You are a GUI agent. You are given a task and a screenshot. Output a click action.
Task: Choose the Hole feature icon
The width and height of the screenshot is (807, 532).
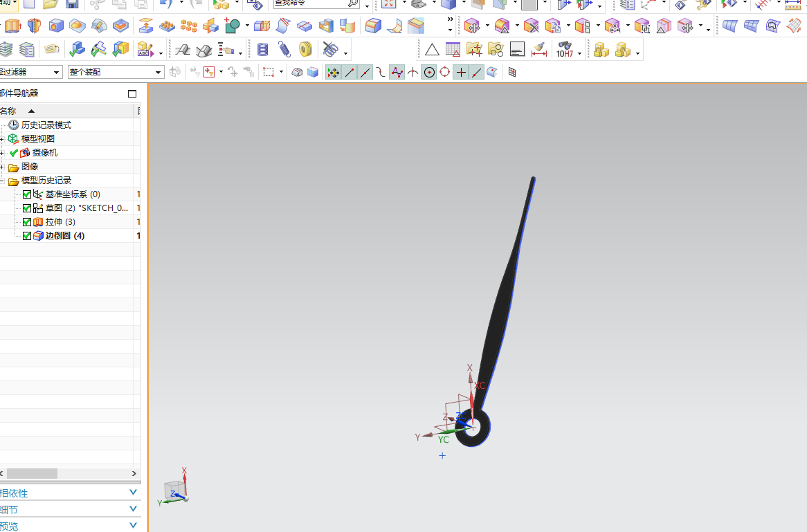[56, 26]
